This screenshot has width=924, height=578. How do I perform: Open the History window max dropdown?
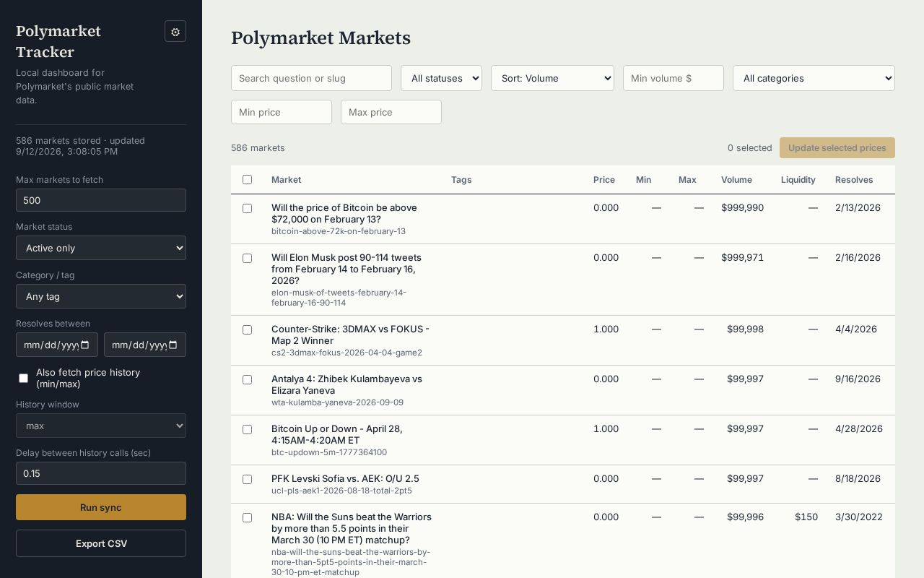pyautogui.click(x=101, y=426)
